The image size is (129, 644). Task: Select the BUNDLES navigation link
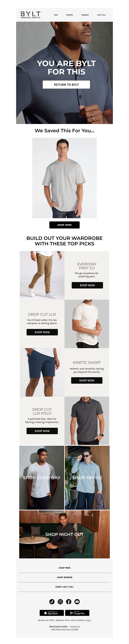(x=85, y=15)
